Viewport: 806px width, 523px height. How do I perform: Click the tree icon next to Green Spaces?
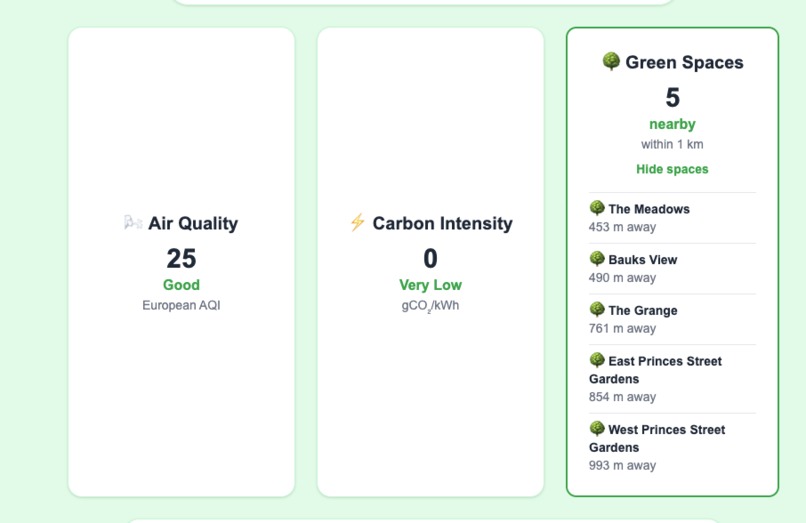point(611,61)
